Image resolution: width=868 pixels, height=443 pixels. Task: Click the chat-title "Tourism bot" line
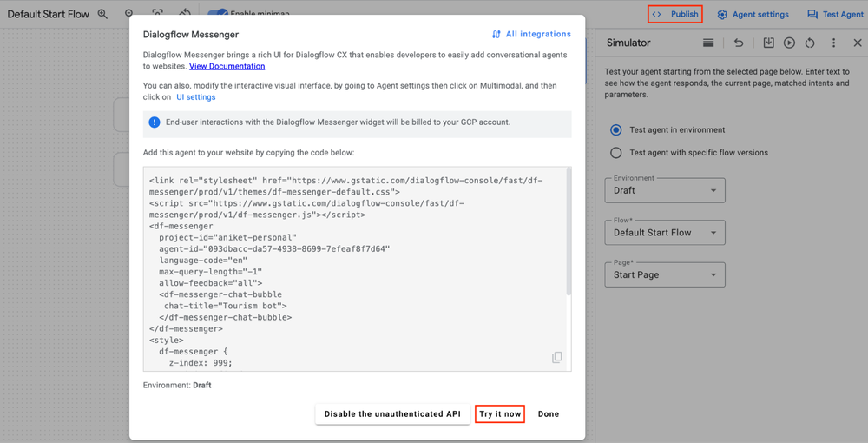(x=226, y=306)
